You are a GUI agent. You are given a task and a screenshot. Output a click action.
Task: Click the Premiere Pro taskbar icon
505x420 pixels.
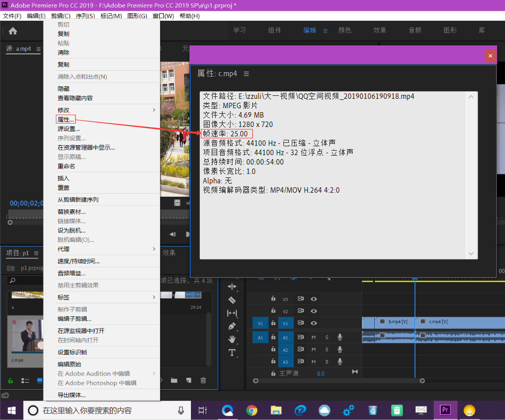click(445, 410)
